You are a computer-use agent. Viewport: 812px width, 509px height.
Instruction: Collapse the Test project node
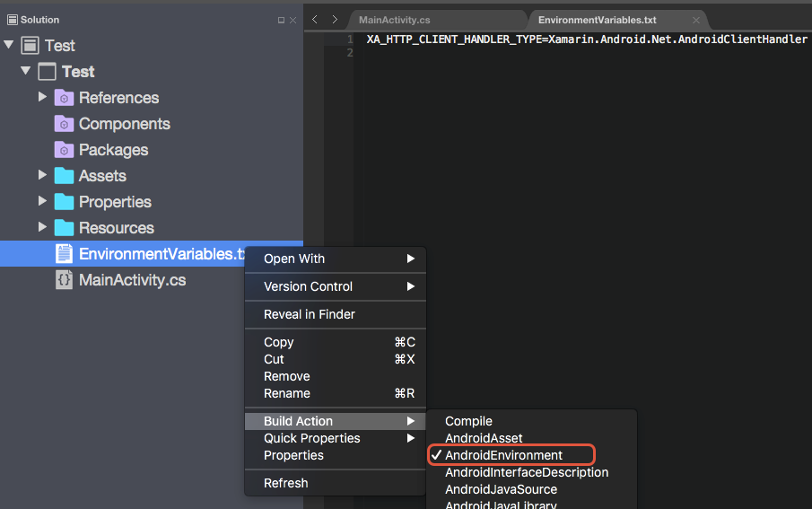[25, 71]
